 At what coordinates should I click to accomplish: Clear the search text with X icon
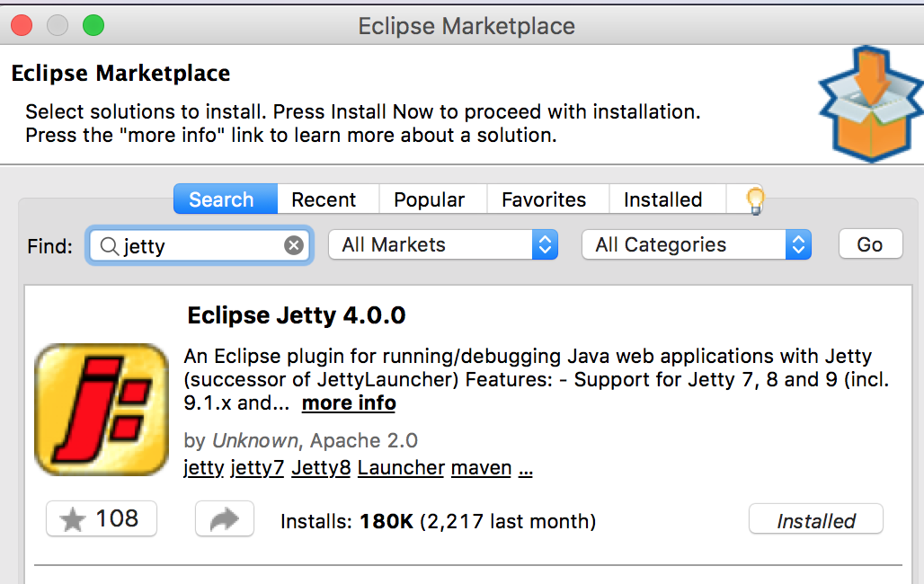(x=294, y=245)
